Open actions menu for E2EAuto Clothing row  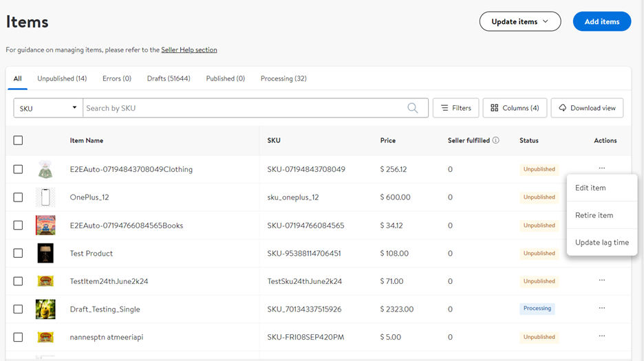[602, 168]
